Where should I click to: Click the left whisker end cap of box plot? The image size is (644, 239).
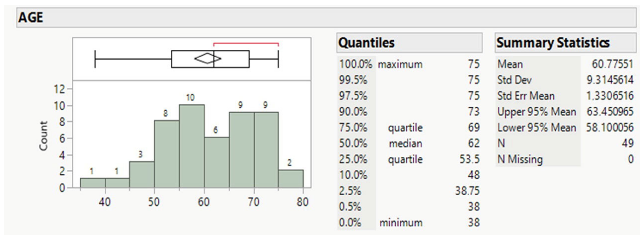[x=95, y=59]
